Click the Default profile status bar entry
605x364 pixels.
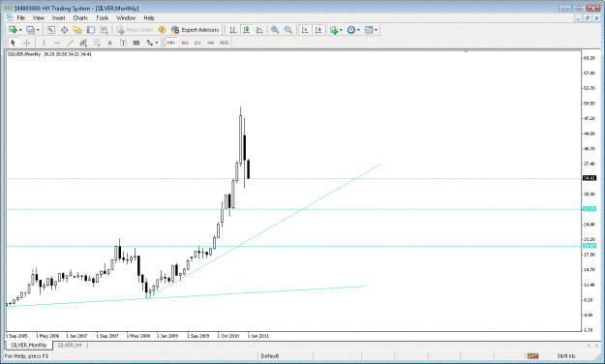[270, 356]
